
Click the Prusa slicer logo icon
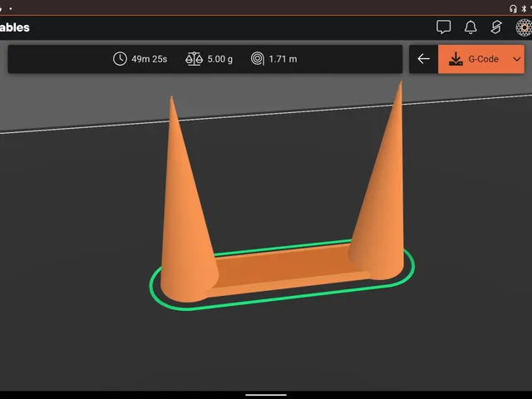[x=496, y=27]
